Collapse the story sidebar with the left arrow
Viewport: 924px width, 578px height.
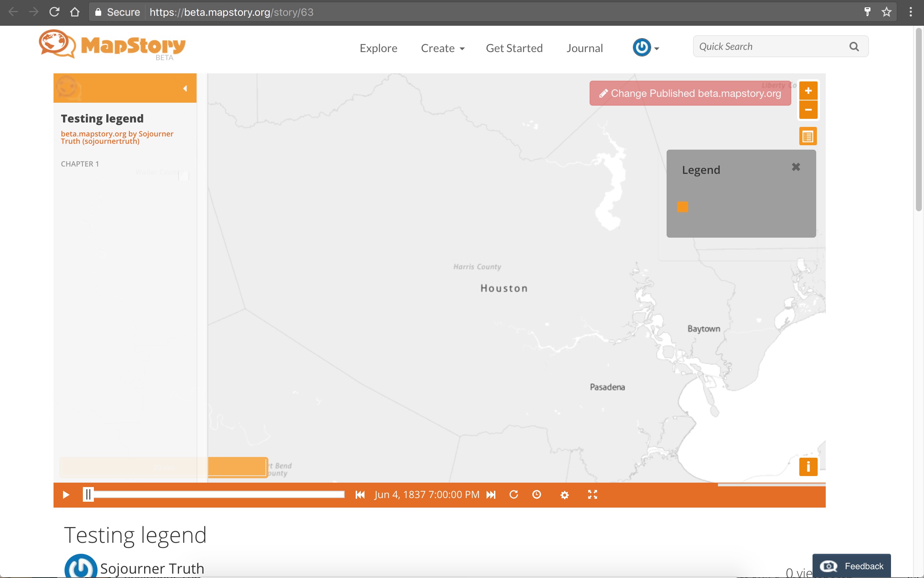point(185,88)
